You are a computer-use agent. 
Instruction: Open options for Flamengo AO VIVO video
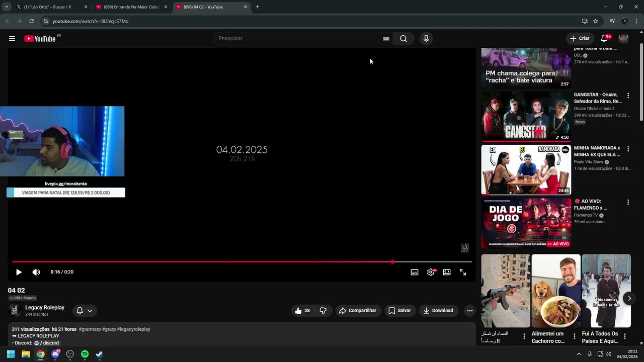[x=628, y=202]
